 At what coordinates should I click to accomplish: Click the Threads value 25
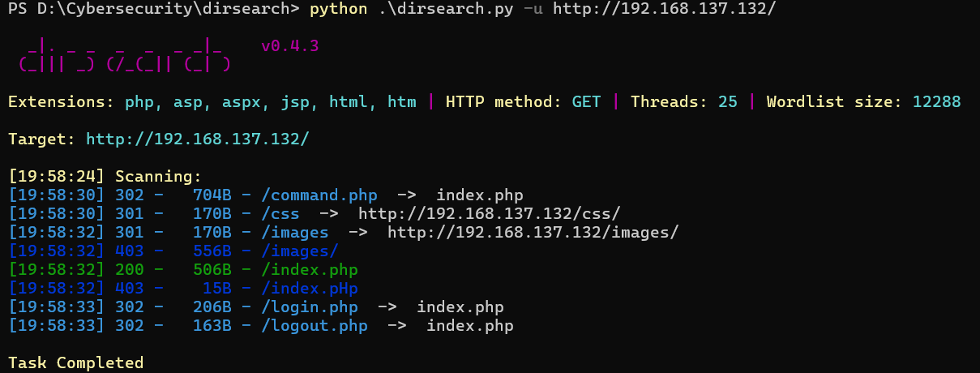click(727, 102)
